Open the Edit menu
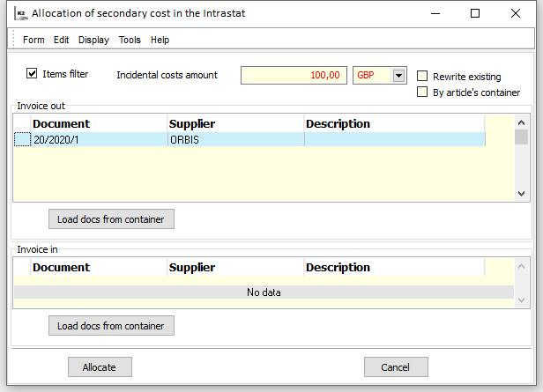 tap(61, 40)
